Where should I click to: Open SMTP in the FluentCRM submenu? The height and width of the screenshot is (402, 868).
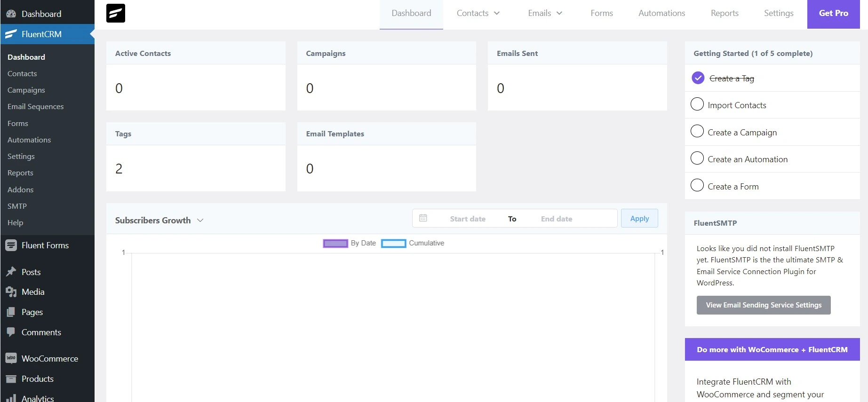coord(17,206)
